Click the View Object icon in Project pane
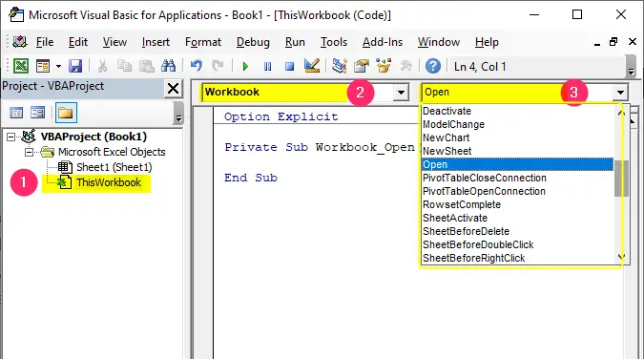Image resolution: width=644 pixels, height=359 pixels. click(38, 113)
